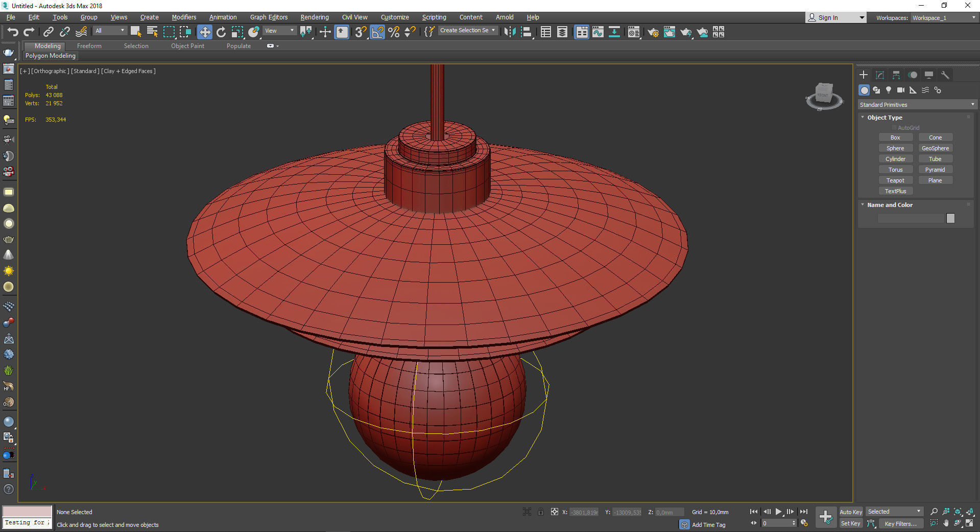Select the Lights category icon
Screen dimensions: 980x532
(889, 90)
